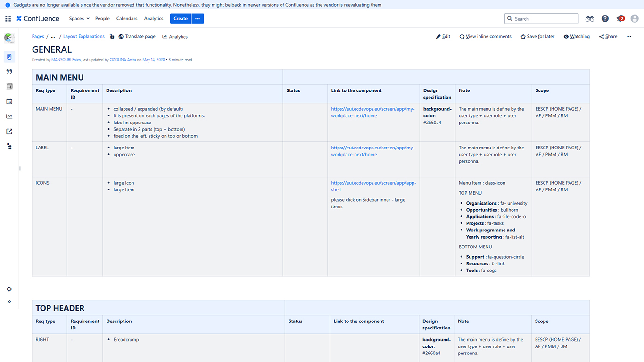The image size is (644, 362).
Task: Click the Translate page globe icon
Action: coord(121,37)
